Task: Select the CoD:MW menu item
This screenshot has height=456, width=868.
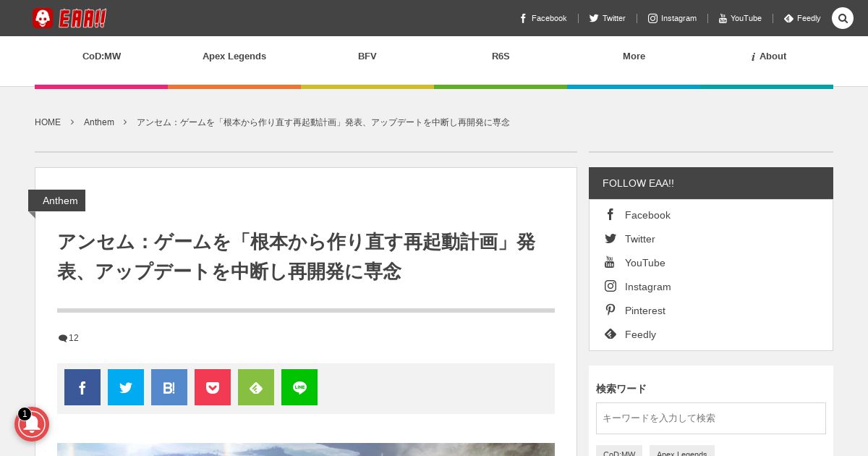Action: click(x=101, y=56)
